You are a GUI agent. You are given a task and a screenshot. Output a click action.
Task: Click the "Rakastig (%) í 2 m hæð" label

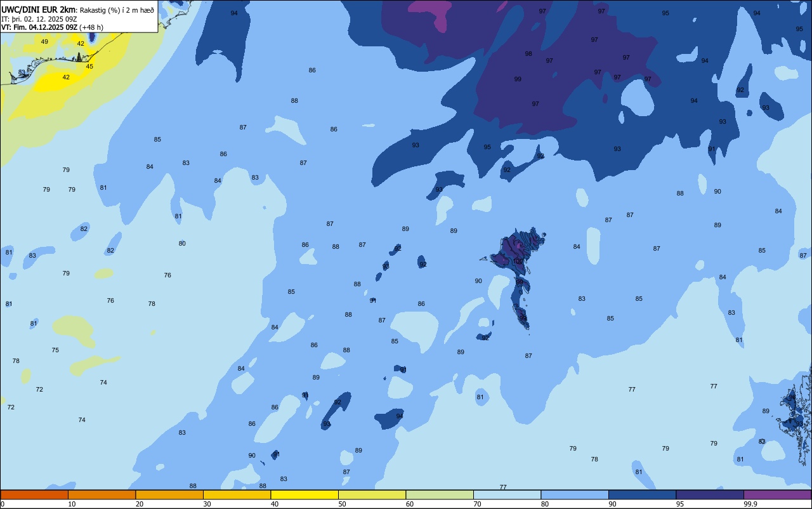[x=117, y=10]
